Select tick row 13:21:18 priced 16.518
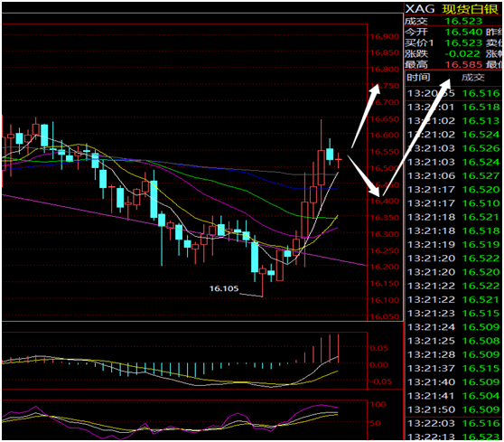The width and height of the screenshot is (504, 442). click(x=453, y=231)
